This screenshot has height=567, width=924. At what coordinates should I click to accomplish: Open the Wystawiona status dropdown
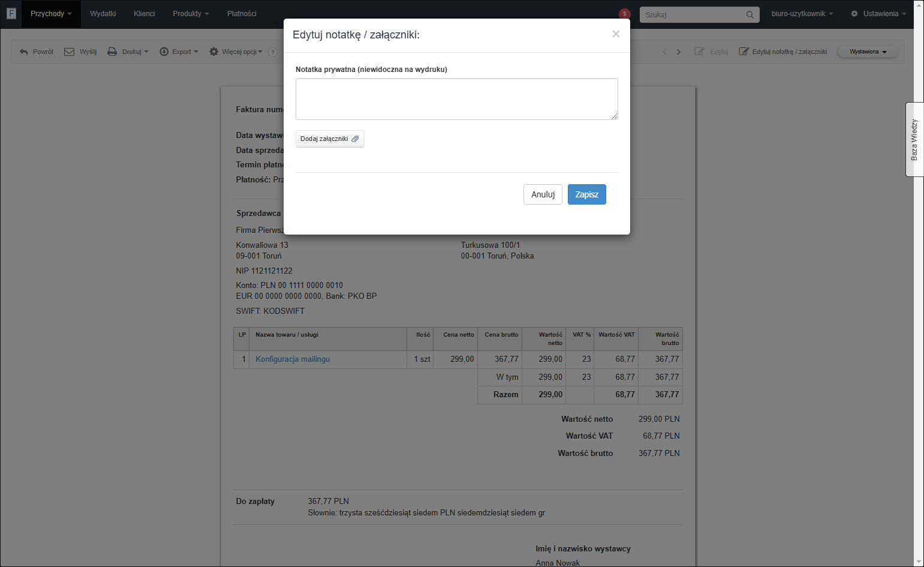pos(868,52)
